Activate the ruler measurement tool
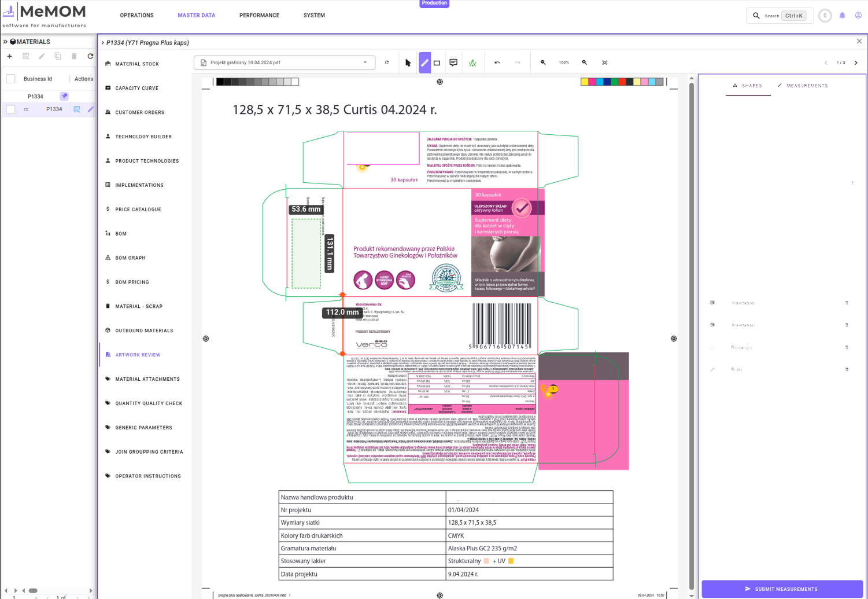 424,63
